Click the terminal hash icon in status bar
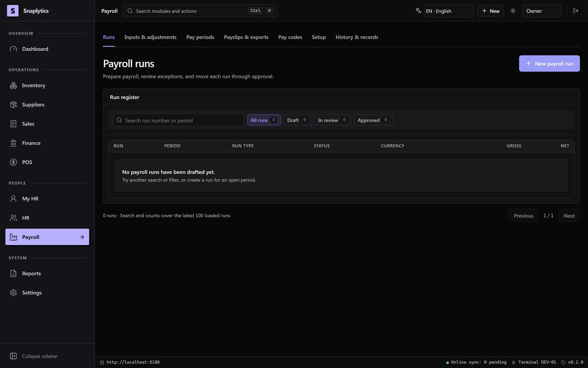 pos(513,362)
